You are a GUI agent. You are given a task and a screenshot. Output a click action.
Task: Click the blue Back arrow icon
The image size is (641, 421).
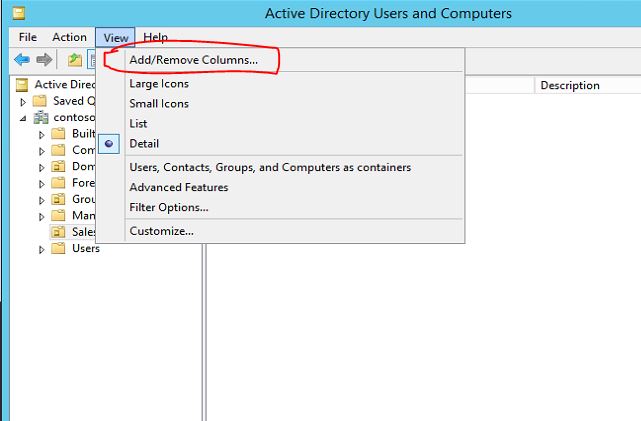(22, 60)
